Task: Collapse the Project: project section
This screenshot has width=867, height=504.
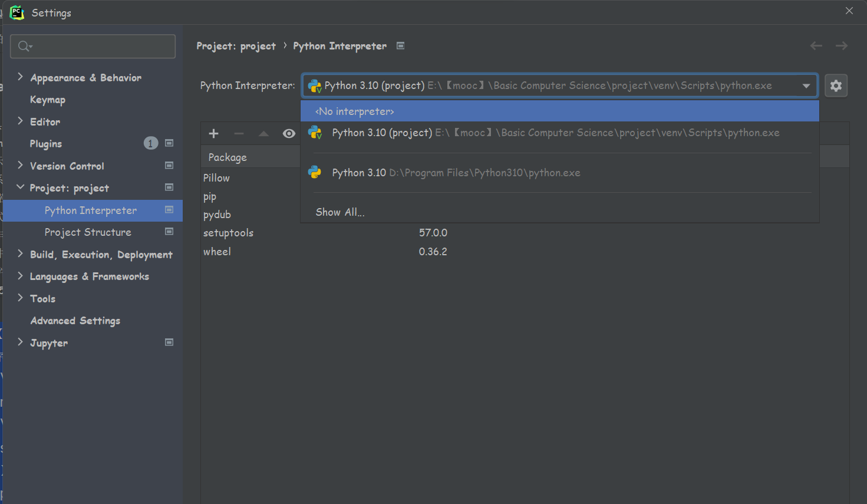Action: tap(20, 187)
